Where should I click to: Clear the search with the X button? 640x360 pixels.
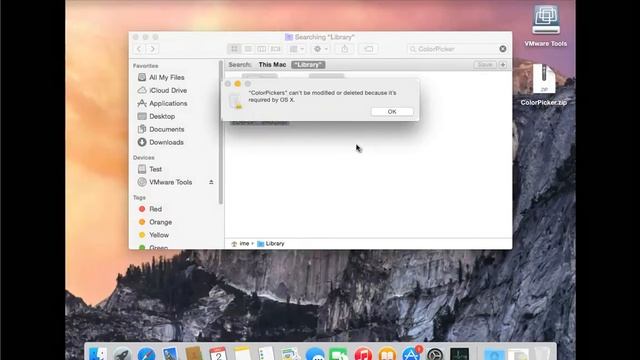[x=503, y=49]
